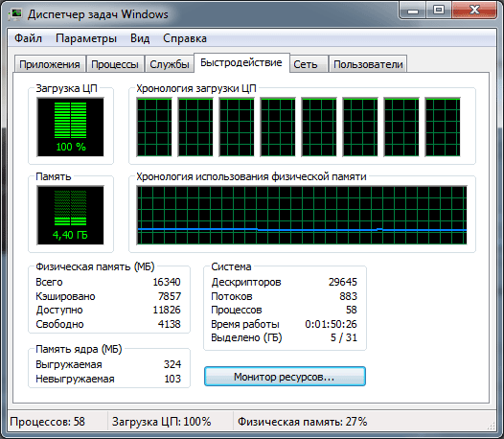Switch to the Сеть tab
The image size is (504, 439).
coord(306,64)
